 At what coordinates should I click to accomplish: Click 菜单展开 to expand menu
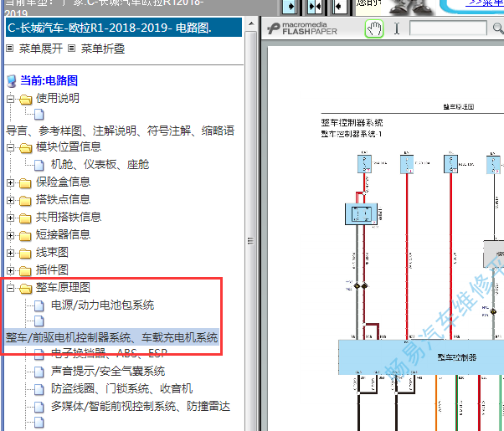[x=40, y=49]
